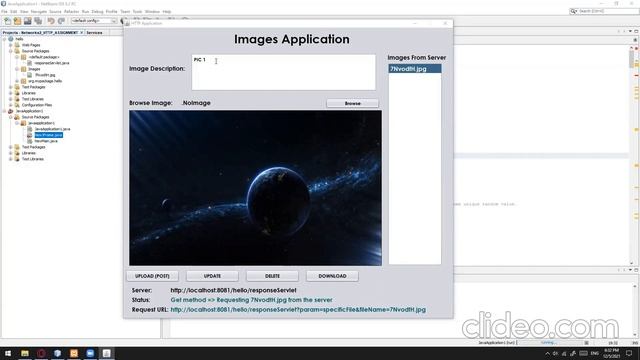Collapse the JavaApplication1 project node
The height and width of the screenshot is (360, 640).
pos(4,111)
